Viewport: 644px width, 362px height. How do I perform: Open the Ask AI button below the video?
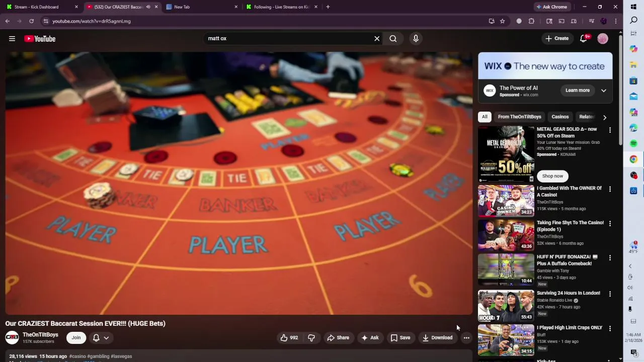pos(370,338)
